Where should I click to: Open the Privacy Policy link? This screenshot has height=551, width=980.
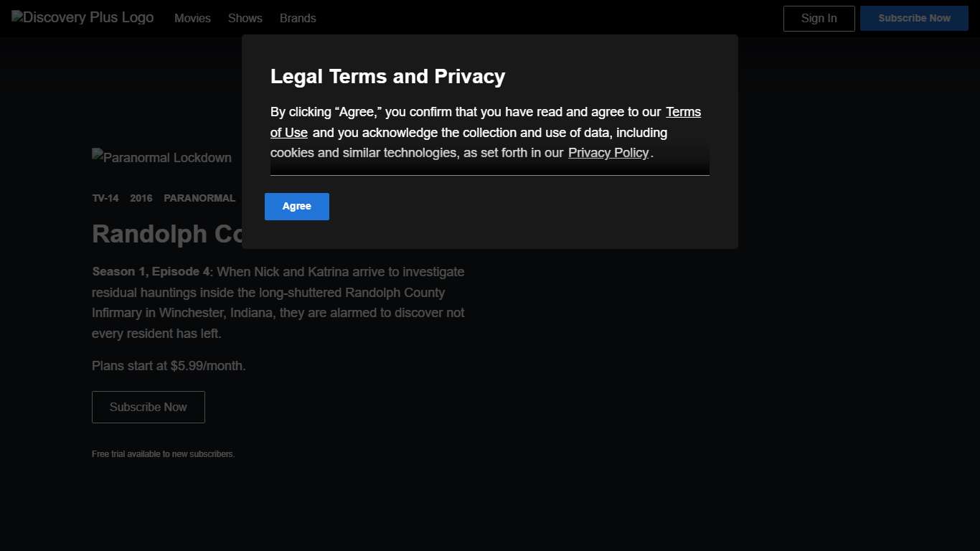tap(608, 153)
